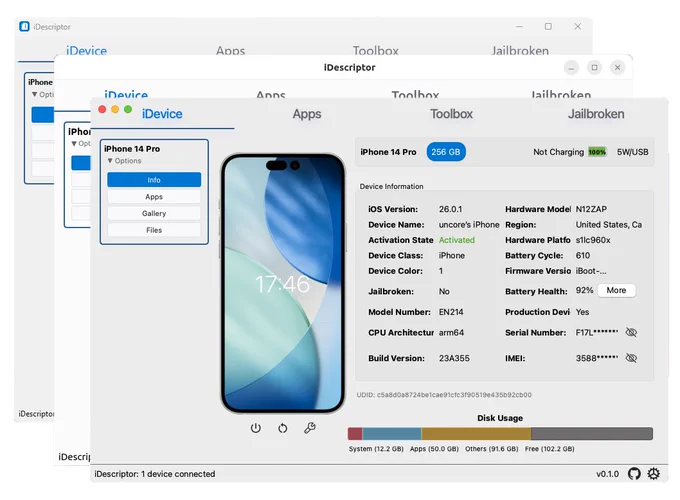Open Gallery in the device sidebar

tap(154, 213)
